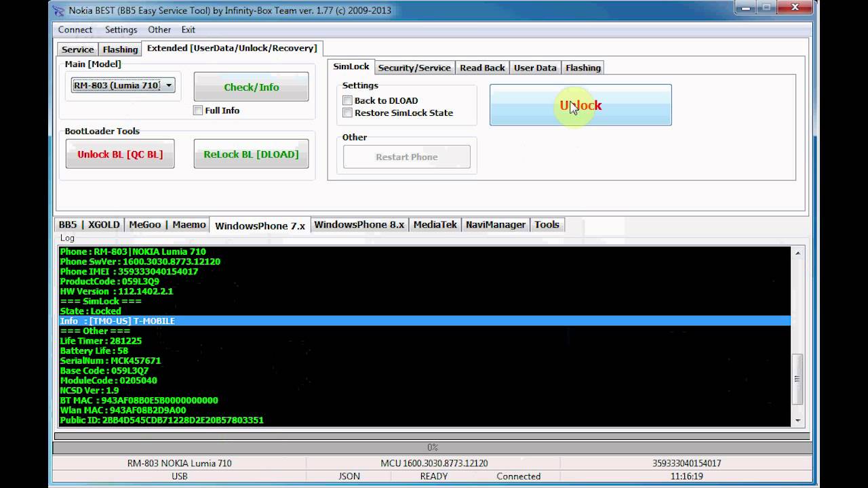Click the log scrollbar down arrow
Viewport: 868px width, 488px height.
tap(797, 420)
